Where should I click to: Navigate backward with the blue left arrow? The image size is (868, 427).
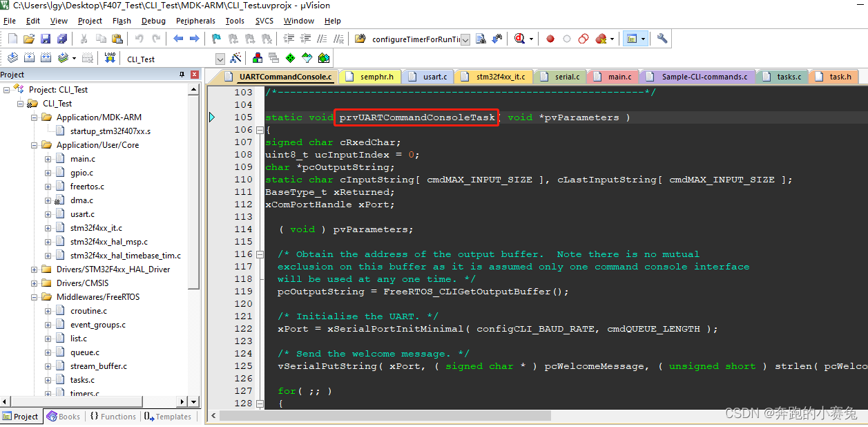(178, 39)
